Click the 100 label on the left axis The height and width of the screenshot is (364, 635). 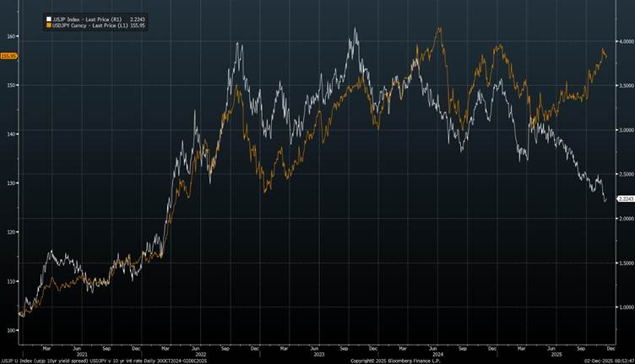pos(11,330)
